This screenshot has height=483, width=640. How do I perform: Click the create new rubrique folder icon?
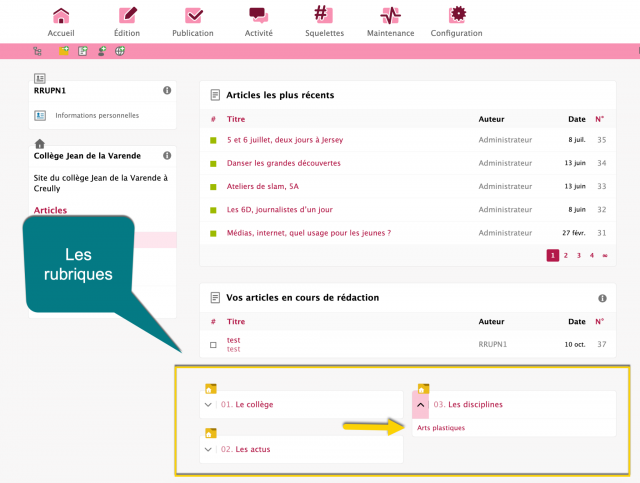tap(64, 51)
